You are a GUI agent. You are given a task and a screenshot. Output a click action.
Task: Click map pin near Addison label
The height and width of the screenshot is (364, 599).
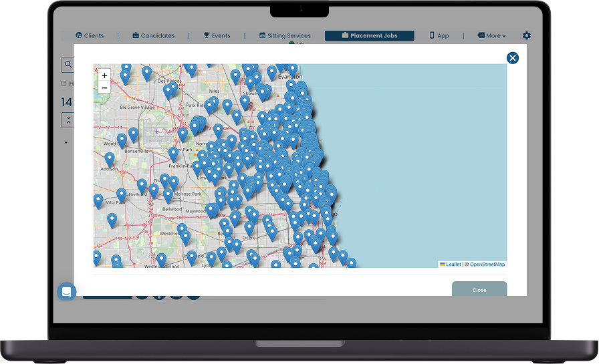point(110,160)
